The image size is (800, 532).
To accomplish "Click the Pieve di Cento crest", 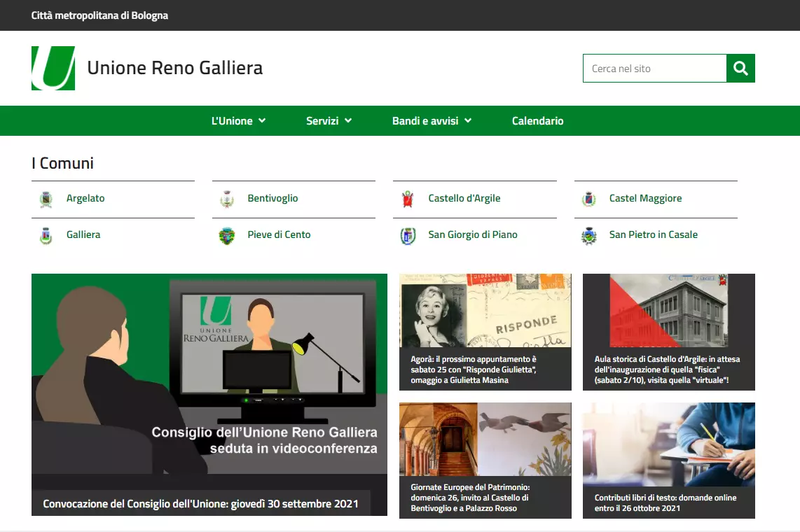I will point(227,235).
